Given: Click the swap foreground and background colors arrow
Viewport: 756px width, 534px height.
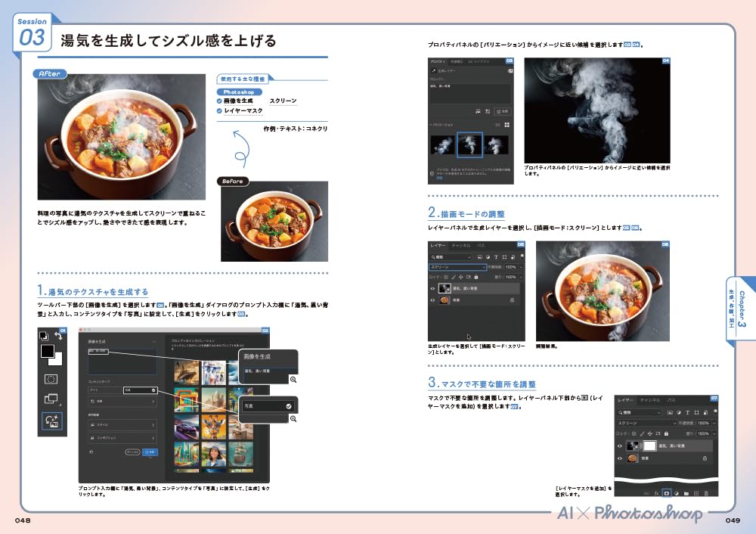Looking at the screenshot, I should pyautogui.click(x=59, y=336).
